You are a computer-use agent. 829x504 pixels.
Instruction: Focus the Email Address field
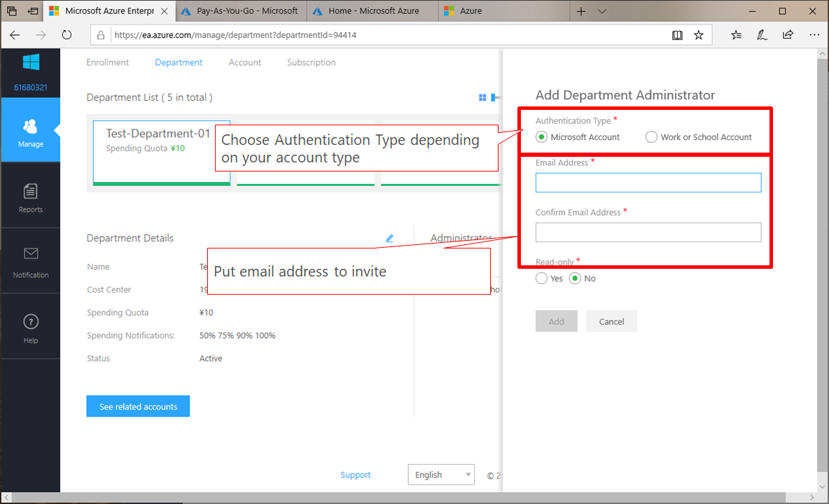pos(648,183)
